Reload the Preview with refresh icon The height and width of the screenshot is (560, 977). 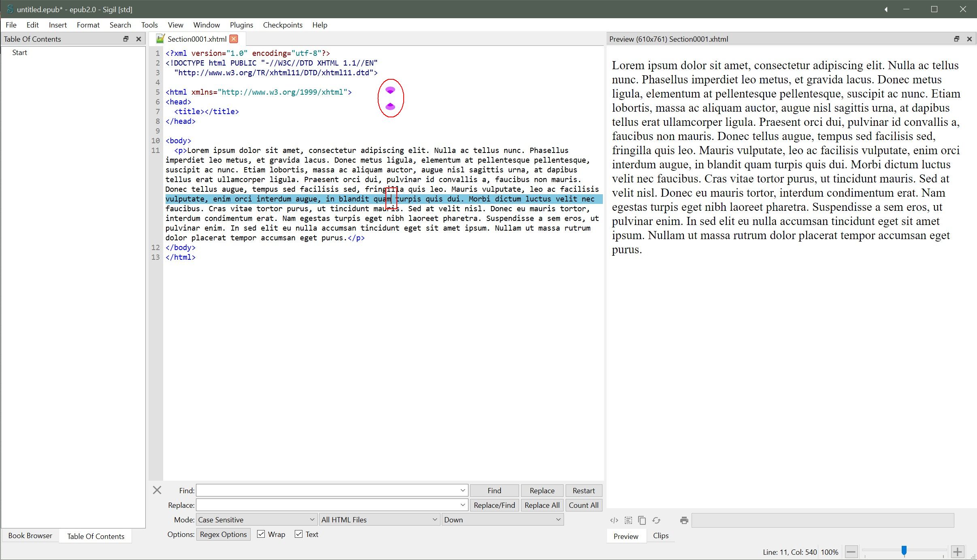pyautogui.click(x=656, y=520)
